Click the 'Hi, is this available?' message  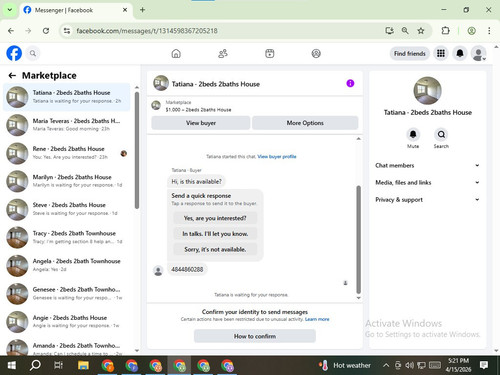point(196,181)
